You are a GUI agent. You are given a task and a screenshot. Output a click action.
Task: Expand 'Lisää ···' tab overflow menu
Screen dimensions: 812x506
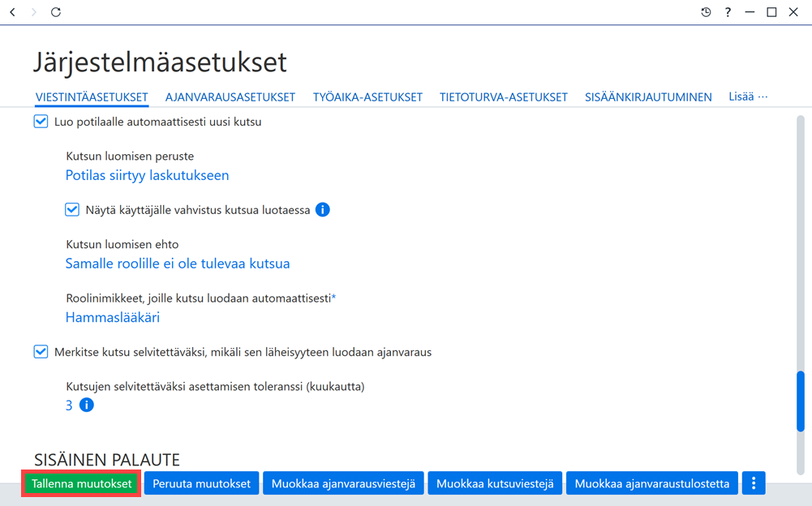(x=748, y=96)
